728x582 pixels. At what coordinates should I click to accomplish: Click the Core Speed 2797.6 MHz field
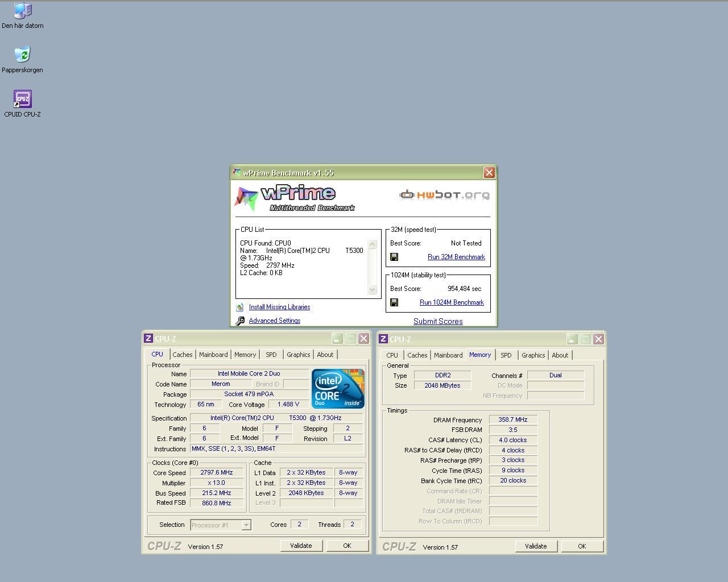(217, 472)
